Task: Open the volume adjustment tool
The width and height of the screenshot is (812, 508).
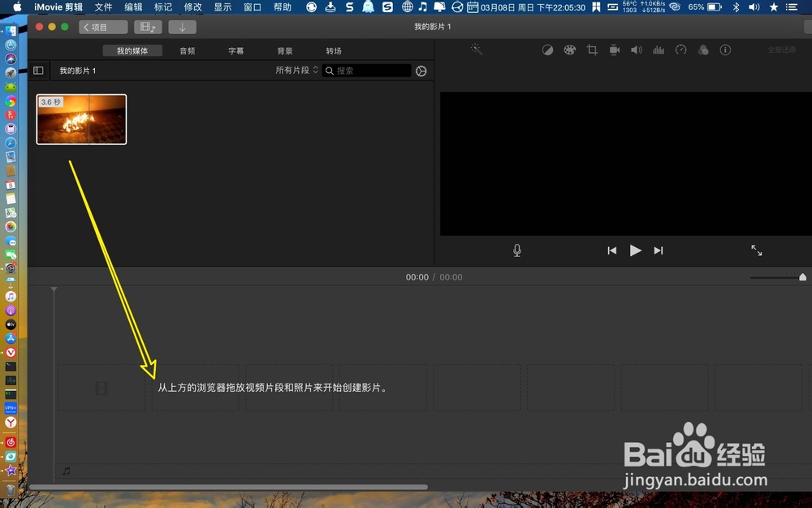Action: tap(637, 50)
